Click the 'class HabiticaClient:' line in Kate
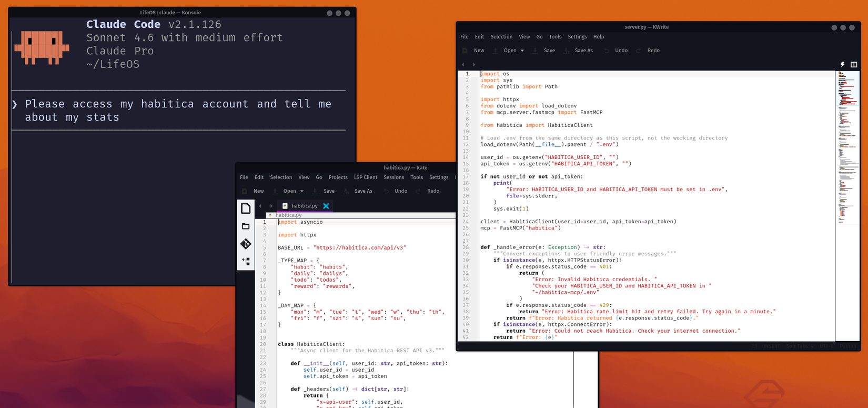 pos(311,344)
